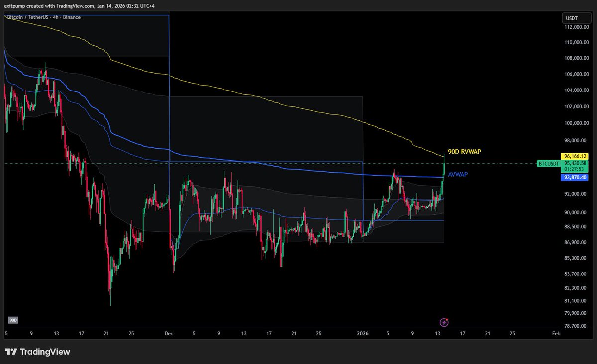The height and width of the screenshot is (364, 597).
Task: Click the lightning bolt events icon
Action: [444, 322]
